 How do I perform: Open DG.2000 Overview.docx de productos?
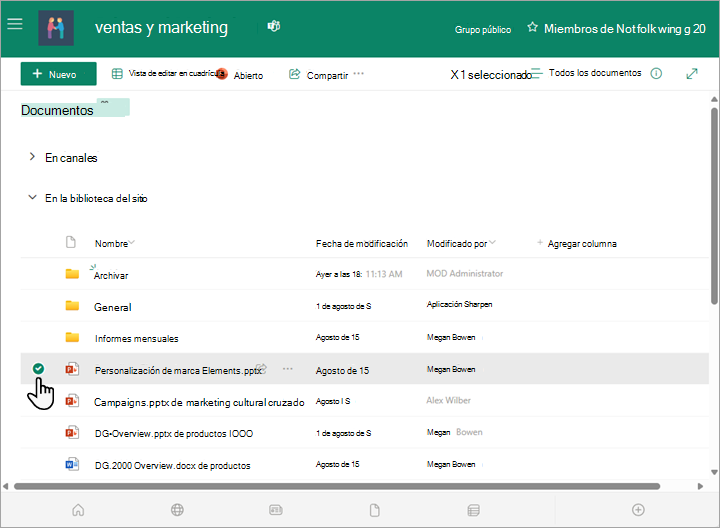pos(172,466)
